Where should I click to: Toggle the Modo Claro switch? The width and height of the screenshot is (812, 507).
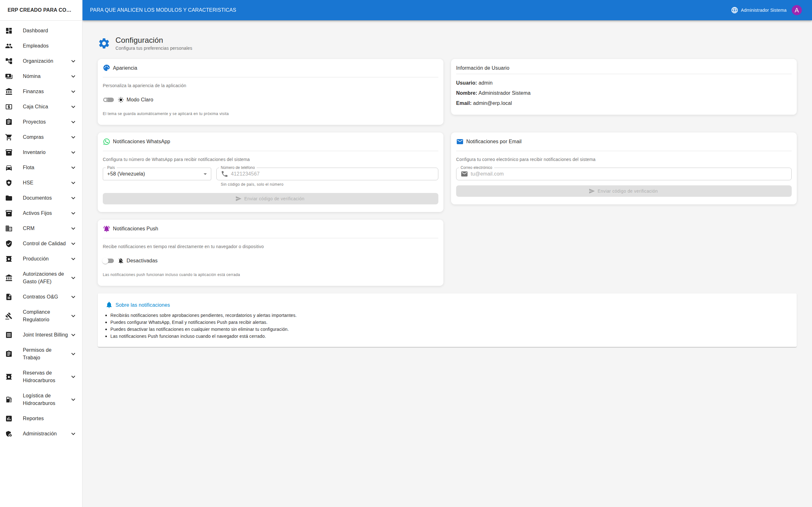point(108,99)
